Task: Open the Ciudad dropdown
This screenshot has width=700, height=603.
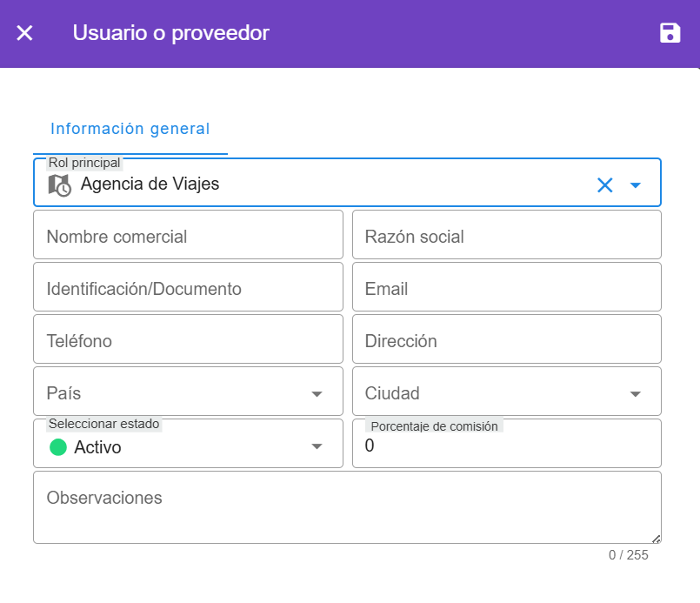Action: pos(635,394)
